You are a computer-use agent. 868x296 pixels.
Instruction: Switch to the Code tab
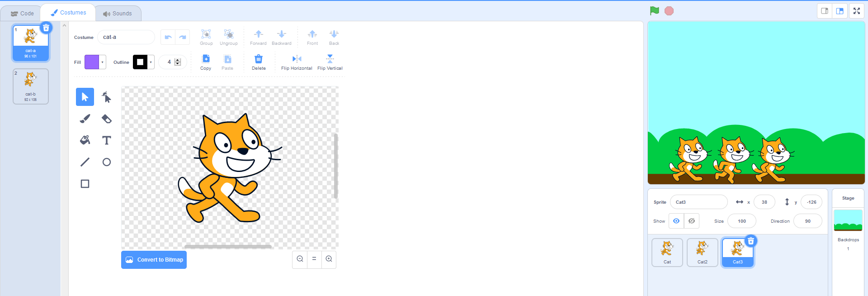click(23, 13)
